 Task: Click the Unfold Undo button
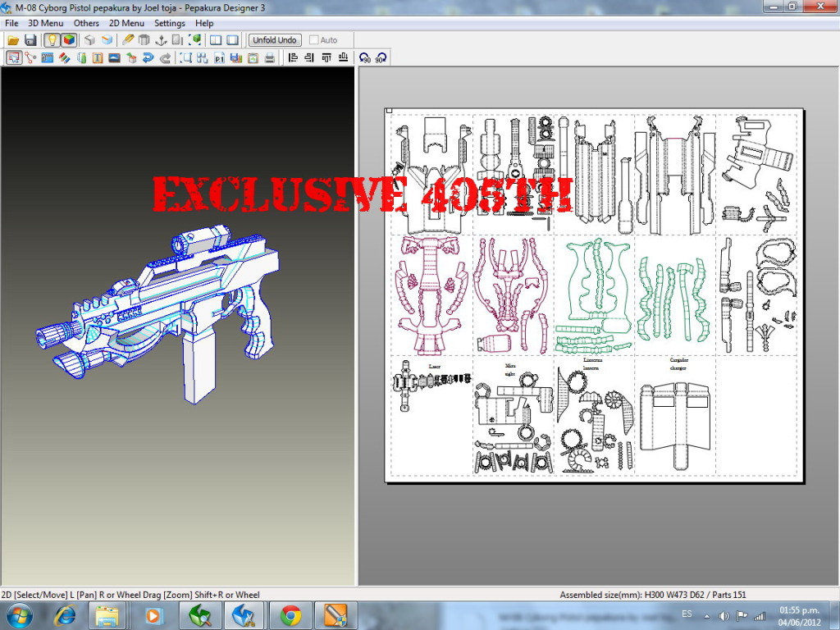(x=275, y=40)
